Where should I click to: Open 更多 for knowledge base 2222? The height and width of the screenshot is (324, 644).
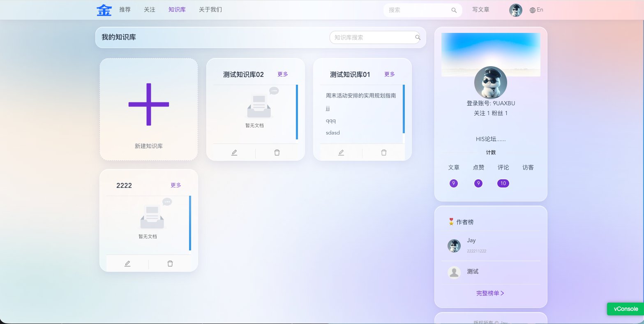[176, 185]
